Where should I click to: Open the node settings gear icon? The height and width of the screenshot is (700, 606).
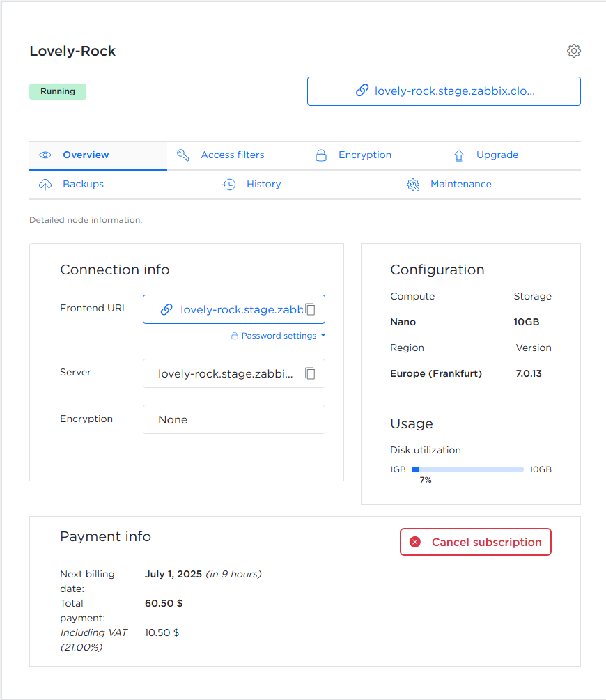(x=573, y=51)
